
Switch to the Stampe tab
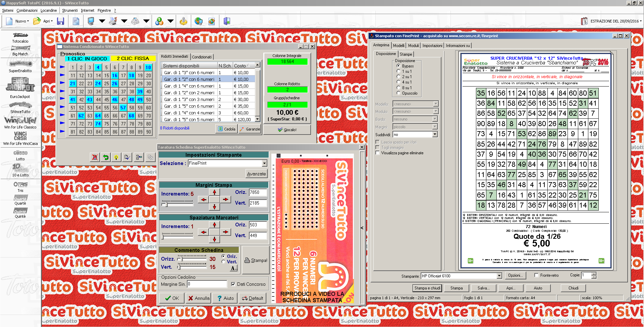[406, 54]
